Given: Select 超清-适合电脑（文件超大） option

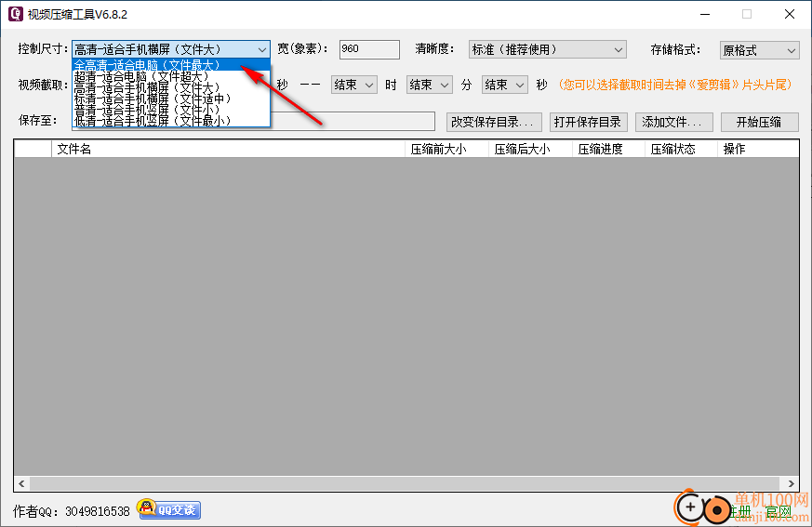Looking at the screenshot, I should 171,76.
